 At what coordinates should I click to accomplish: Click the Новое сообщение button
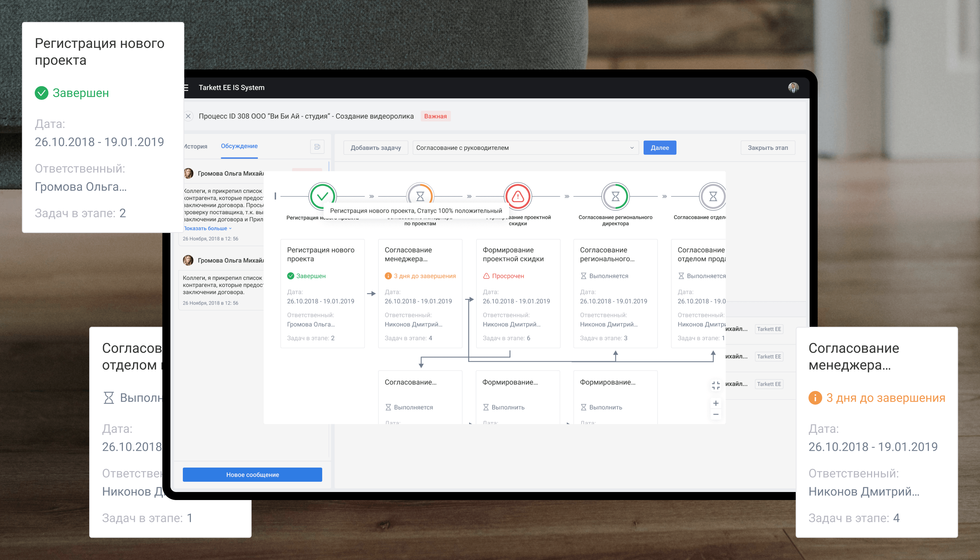[x=252, y=474]
